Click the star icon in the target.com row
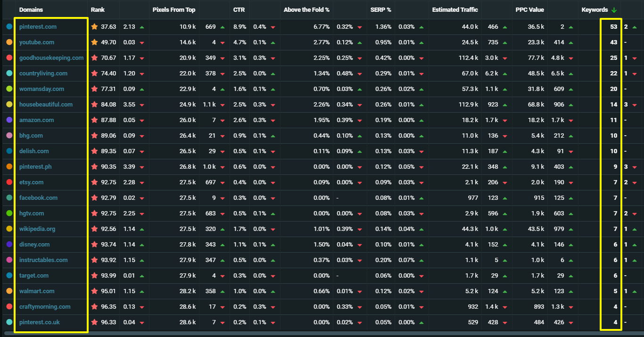 94,276
